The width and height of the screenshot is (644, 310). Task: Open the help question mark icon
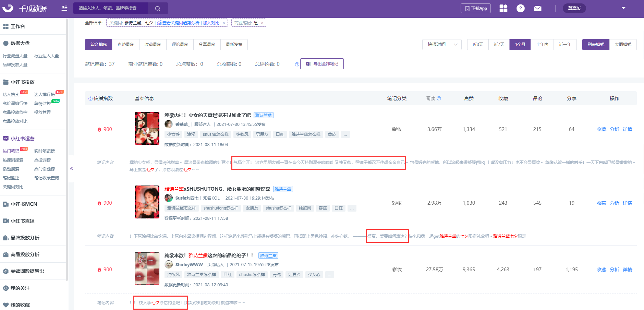pyautogui.click(x=521, y=8)
